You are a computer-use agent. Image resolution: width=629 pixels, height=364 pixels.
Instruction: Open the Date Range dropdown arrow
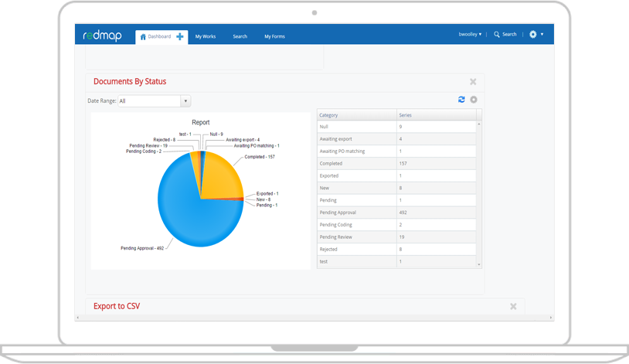(185, 101)
